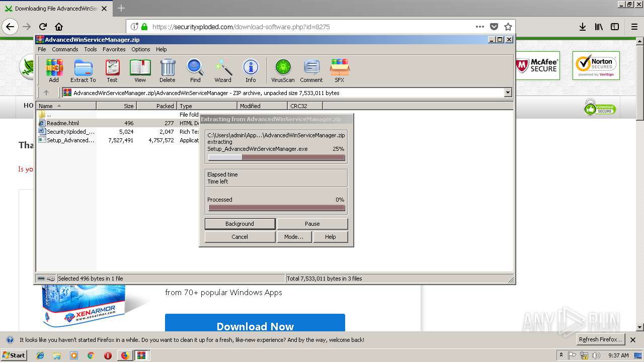The image size is (644, 362).
Task: Click the Mode... button
Action: 294,237
